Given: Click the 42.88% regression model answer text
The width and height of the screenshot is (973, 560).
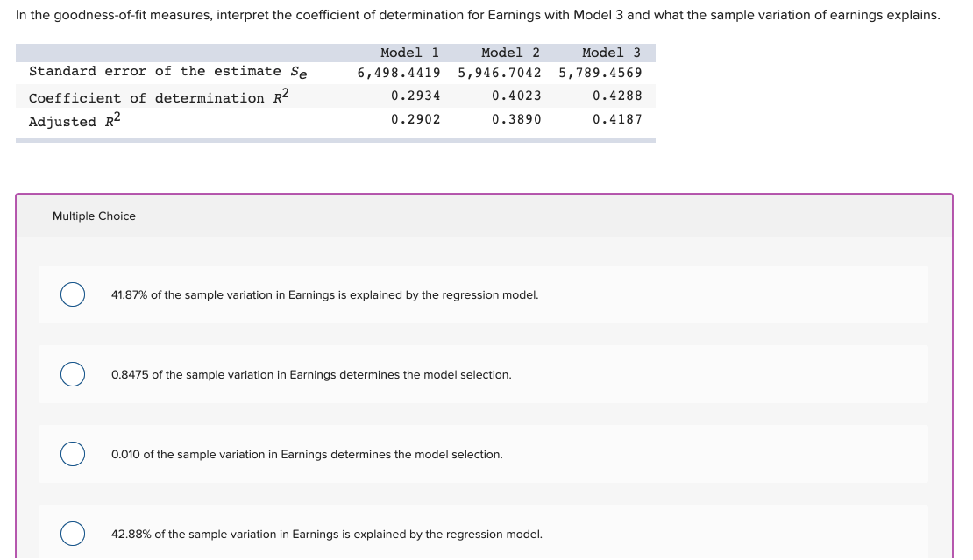Looking at the screenshot, I should point(327,534).
